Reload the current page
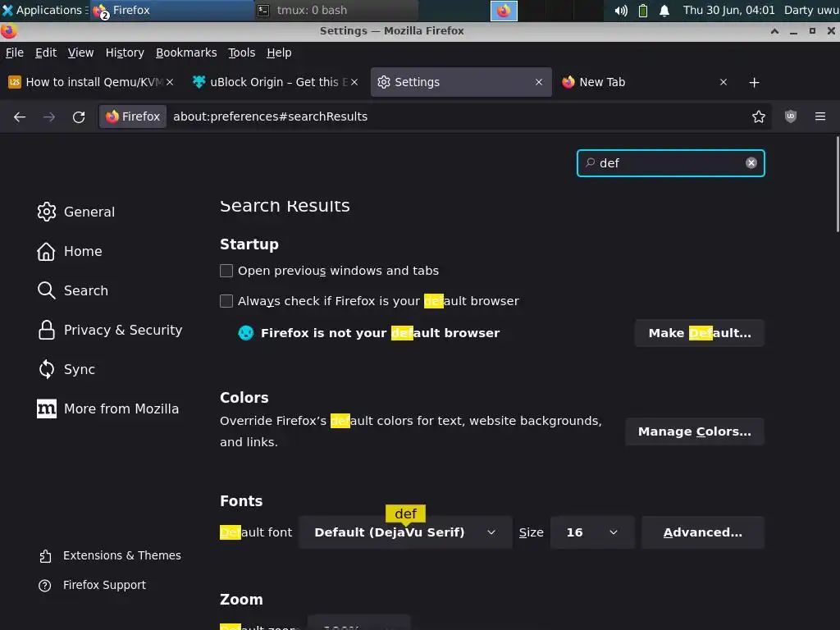 [79, 116]
